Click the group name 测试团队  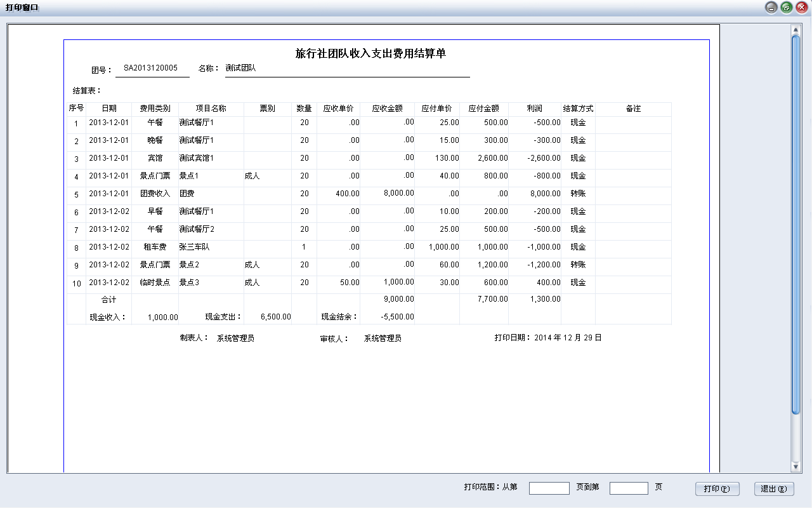[x=241, y=68]
